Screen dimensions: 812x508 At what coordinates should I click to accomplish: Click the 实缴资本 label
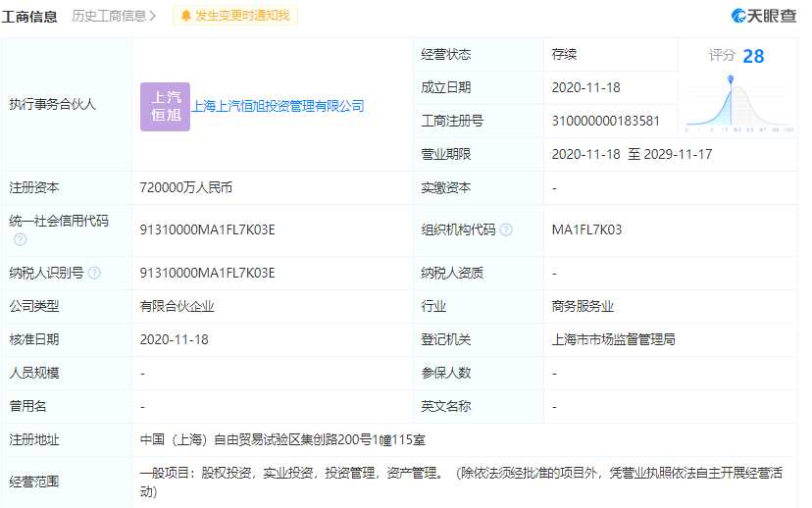(446, 187)
